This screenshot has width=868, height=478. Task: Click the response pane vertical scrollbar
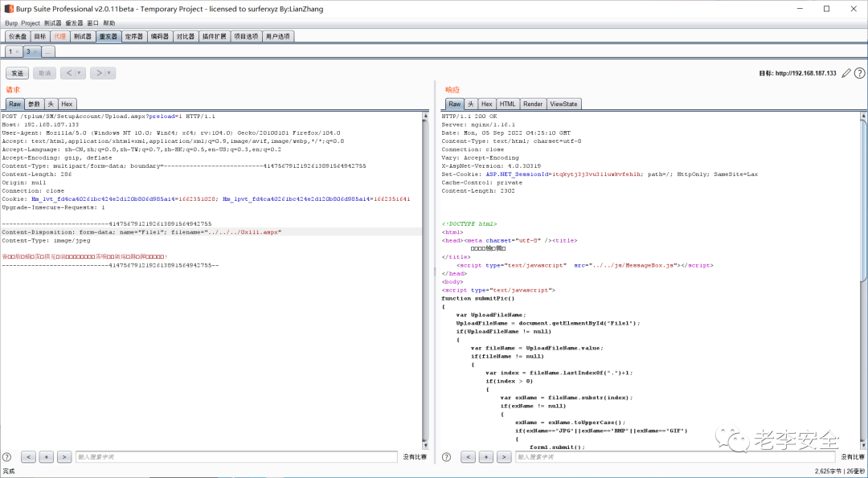(x=864, y=280)
